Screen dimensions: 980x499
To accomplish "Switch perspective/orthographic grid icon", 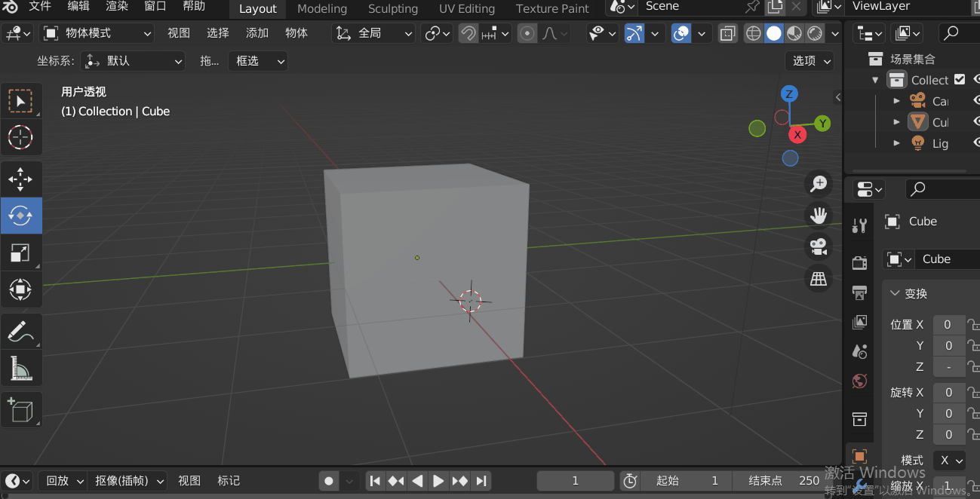I will point(819,279).
